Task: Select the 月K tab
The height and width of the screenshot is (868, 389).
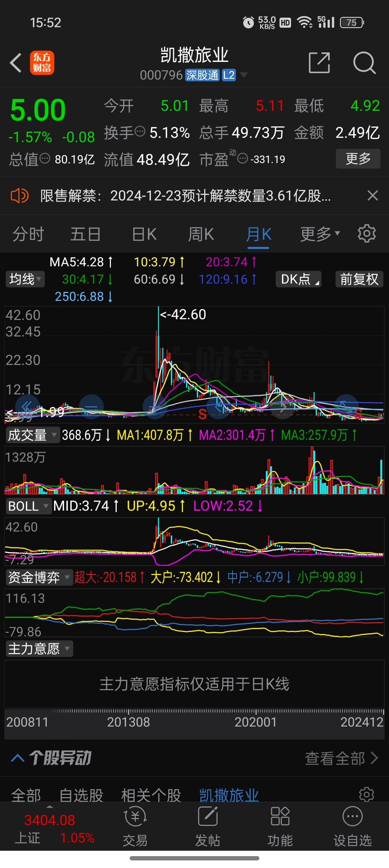Action: click(259, 234)
